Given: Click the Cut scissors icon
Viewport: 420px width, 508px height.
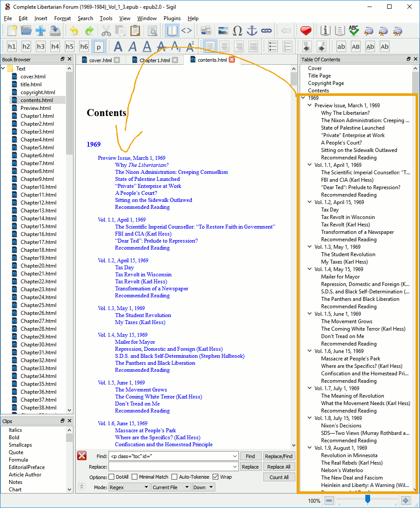Looking at the screenshot, I should click(106, 31).
